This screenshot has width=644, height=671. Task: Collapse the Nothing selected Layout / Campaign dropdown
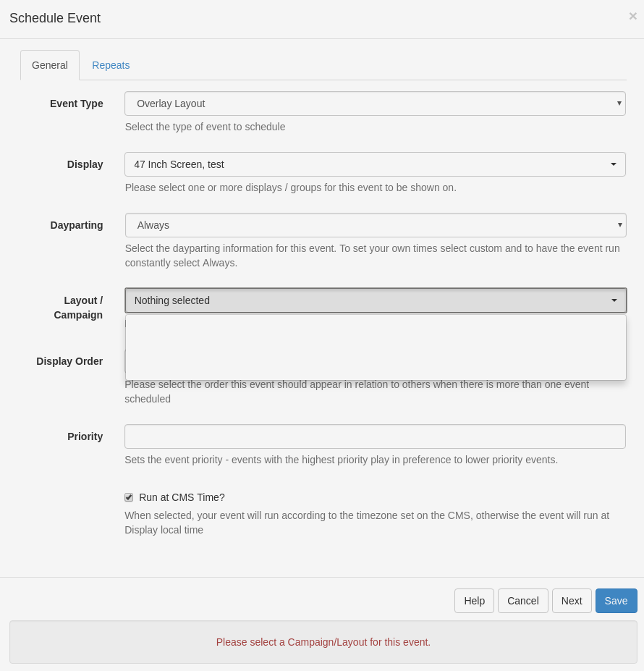(x=376, y=300)
